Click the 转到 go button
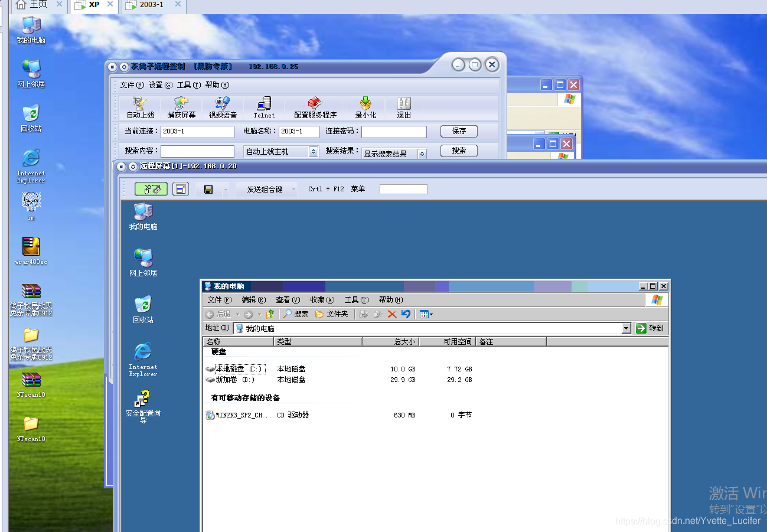This screenshot has height=532, width=767. pos(650,328)
